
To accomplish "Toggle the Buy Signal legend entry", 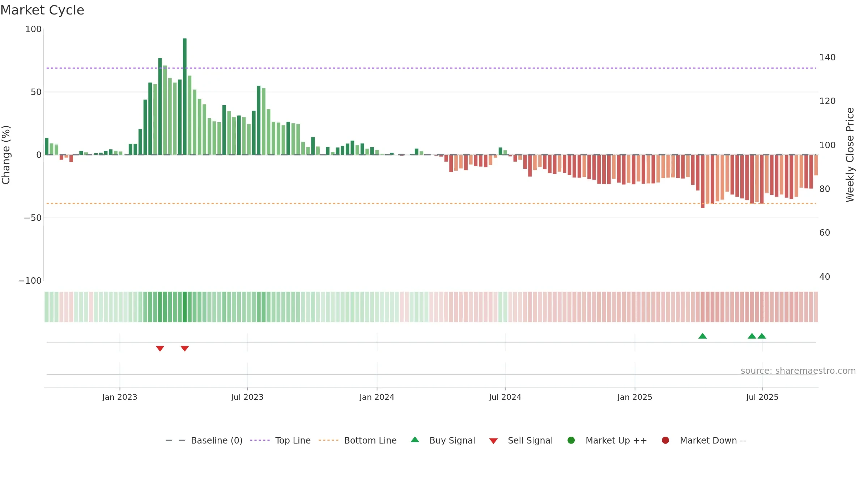I will tap(443, 440).
